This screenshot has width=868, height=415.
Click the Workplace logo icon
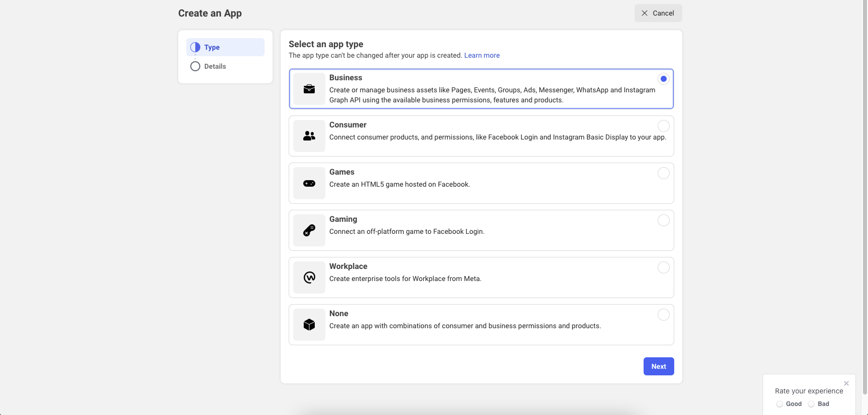pyautogui.click(x=309, y=278)
